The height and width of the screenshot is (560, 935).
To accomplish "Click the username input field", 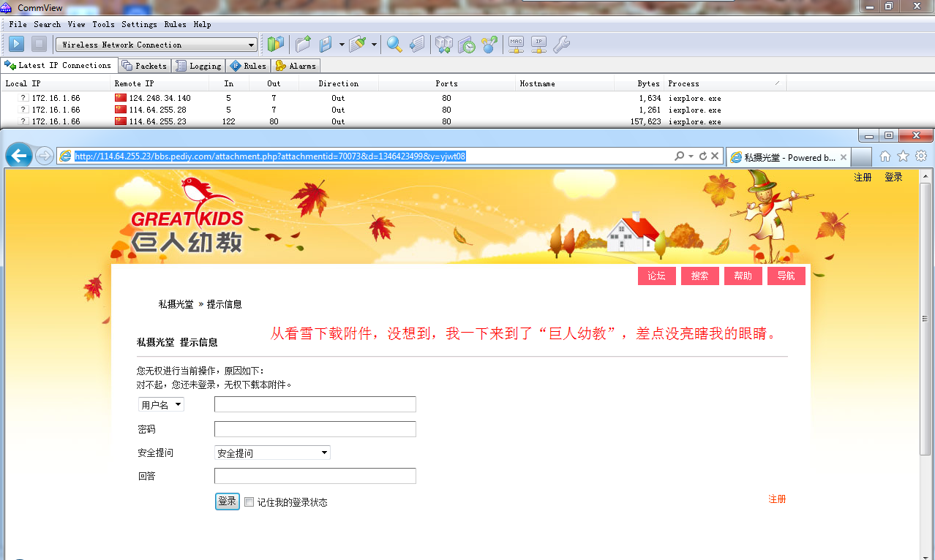I will [x=315, y=404].
